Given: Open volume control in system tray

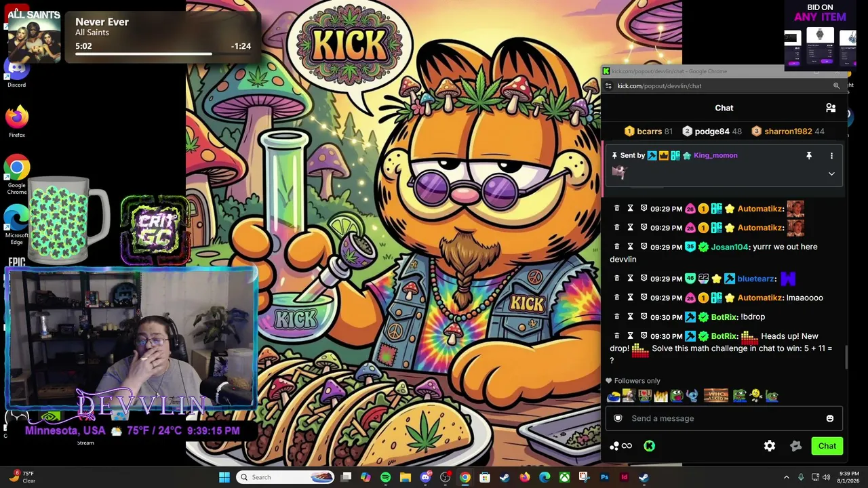Looking at the screenshot, I should (x=826, y=477).
